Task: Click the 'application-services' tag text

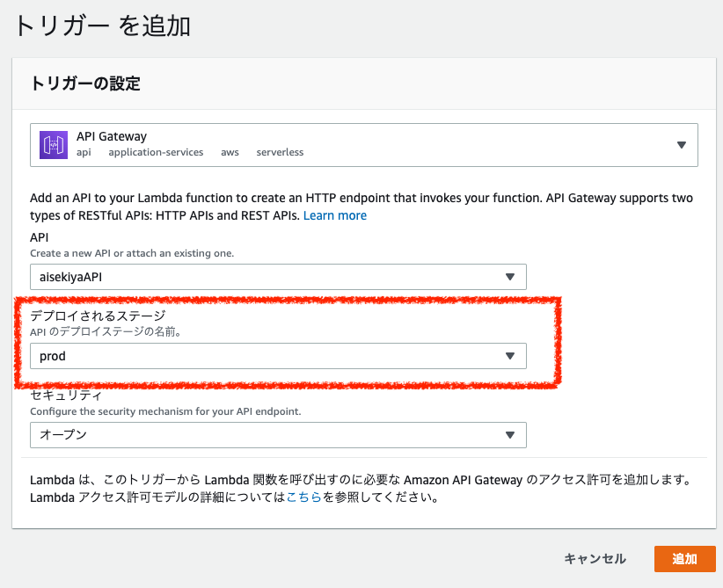Action: (156, 153)
